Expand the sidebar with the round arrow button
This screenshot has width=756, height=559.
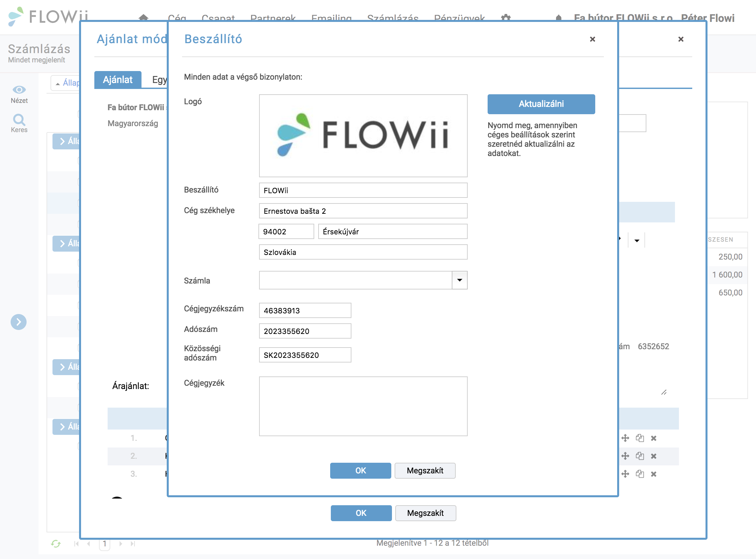point(19,322)
